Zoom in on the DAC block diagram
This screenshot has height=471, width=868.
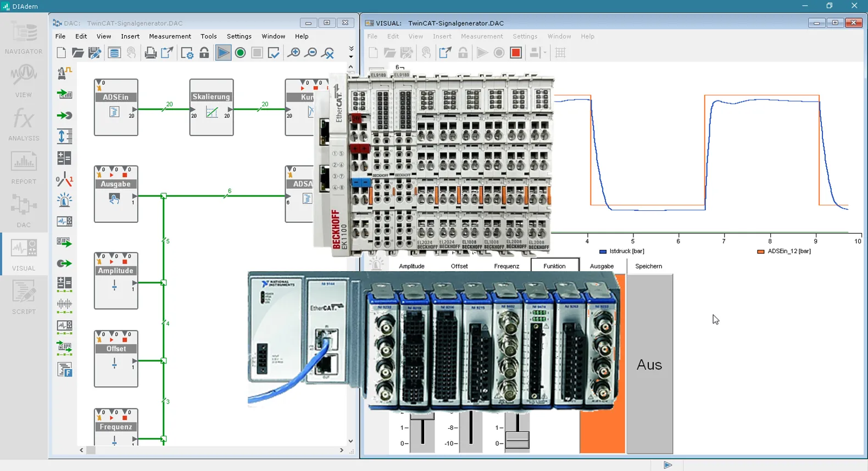click(x=294, y=53)
